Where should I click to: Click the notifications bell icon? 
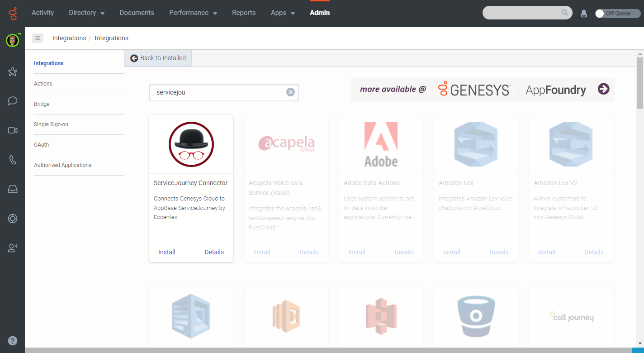click(584, 13)
